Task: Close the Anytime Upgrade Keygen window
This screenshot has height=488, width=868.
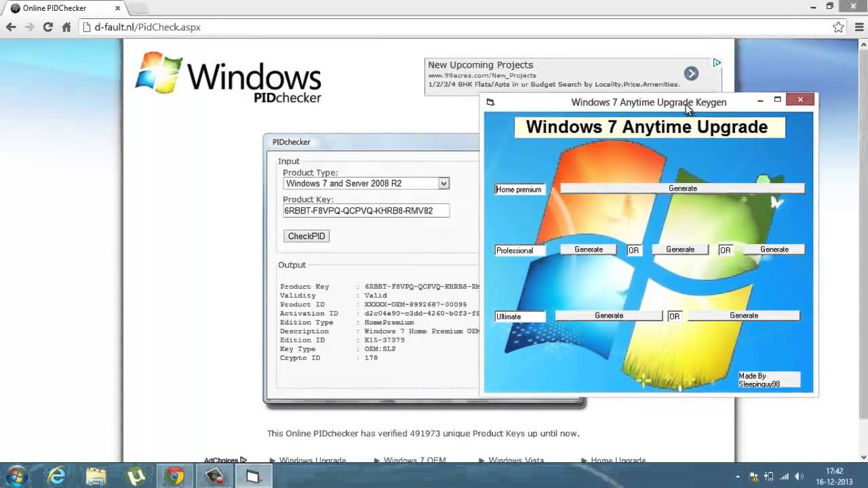Action: point(800,100)
